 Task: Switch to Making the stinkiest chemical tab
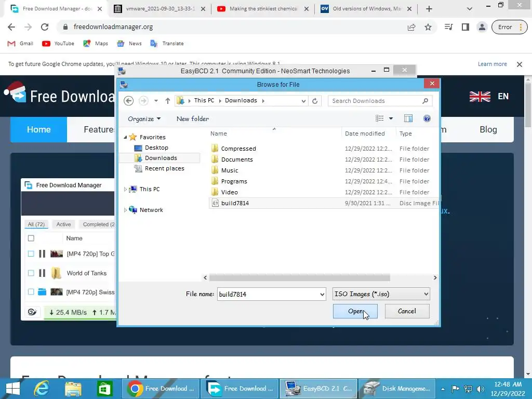[x=263, y=9]
